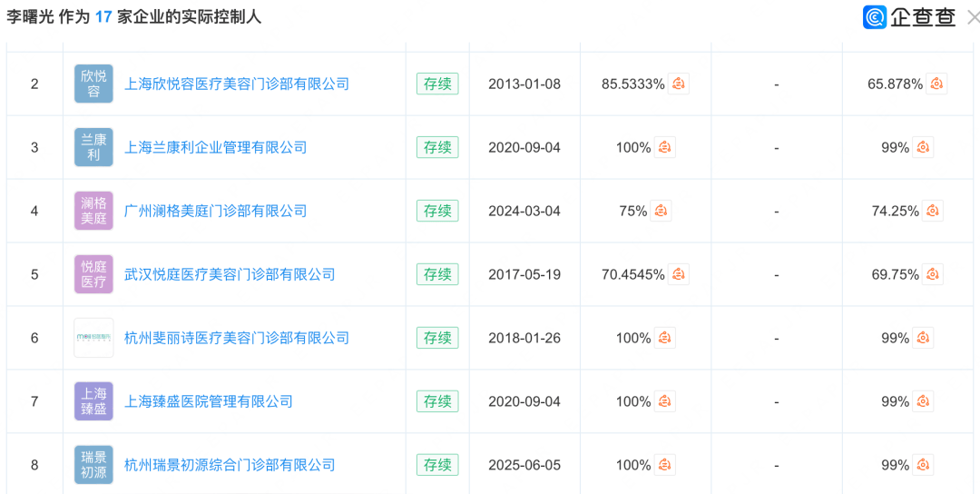980x494 pixels.
Task: Click the 欣悦容 company logo badge
Action: [93, 84]
